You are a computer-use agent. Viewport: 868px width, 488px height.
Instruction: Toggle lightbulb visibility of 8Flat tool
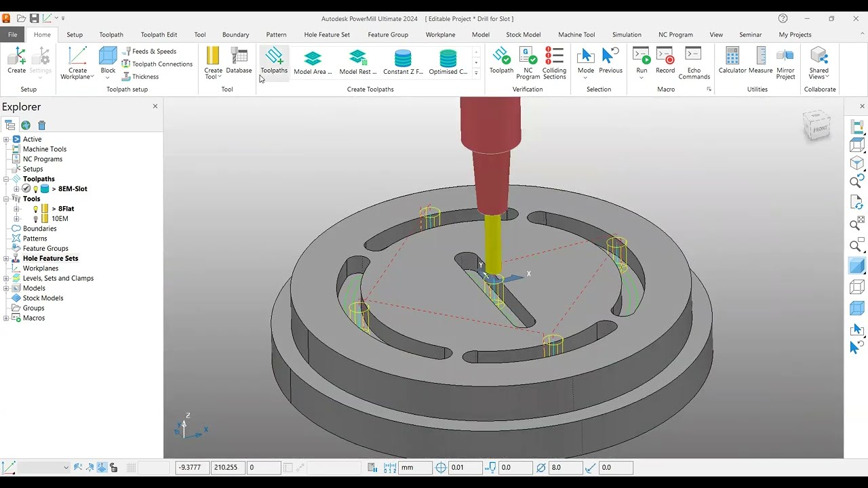(x=35, y=209)
